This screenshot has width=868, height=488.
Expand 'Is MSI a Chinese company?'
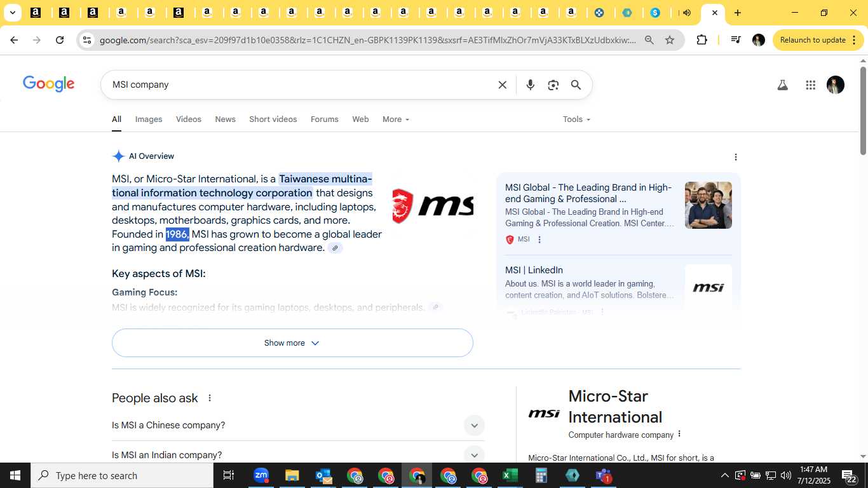[298, 425]
